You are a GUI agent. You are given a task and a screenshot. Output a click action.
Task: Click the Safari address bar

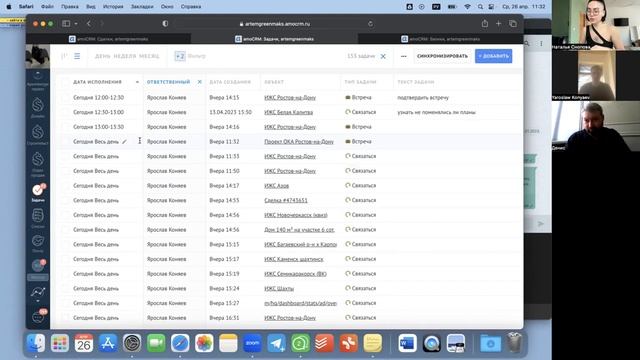[274, 24]
